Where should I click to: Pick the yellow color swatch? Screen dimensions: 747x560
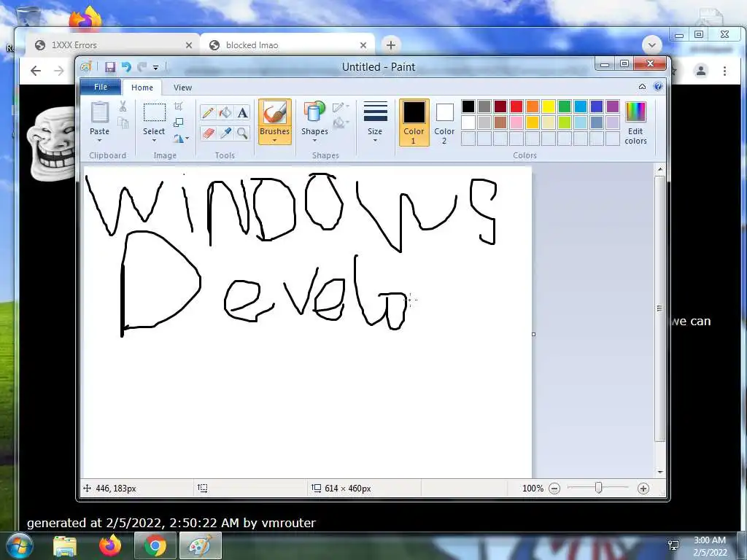[x=549, y=106]
